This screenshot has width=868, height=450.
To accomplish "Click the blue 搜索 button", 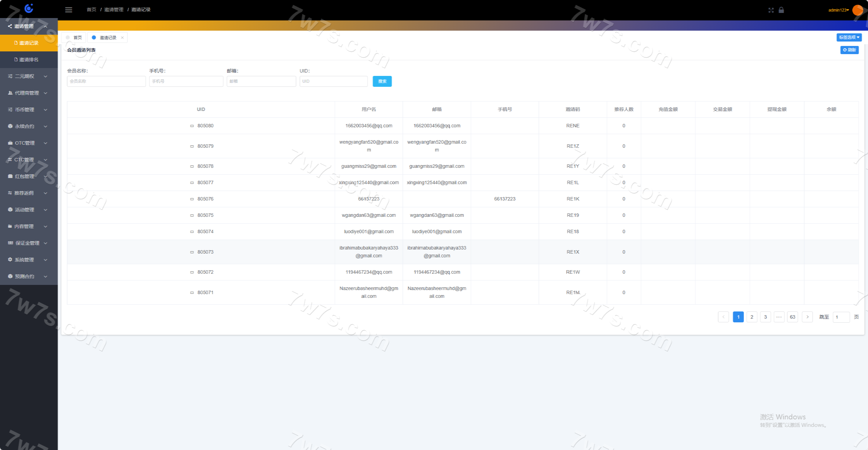I will click(382, 81).
